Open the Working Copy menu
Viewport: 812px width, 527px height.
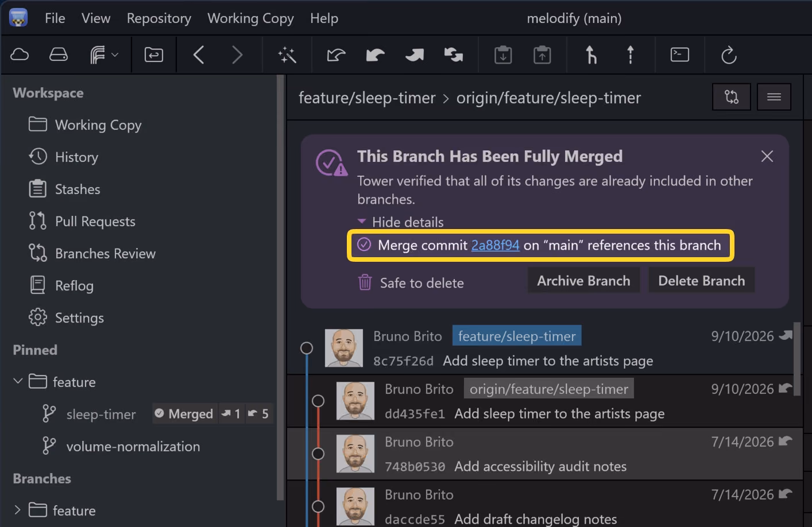(250, 18)
